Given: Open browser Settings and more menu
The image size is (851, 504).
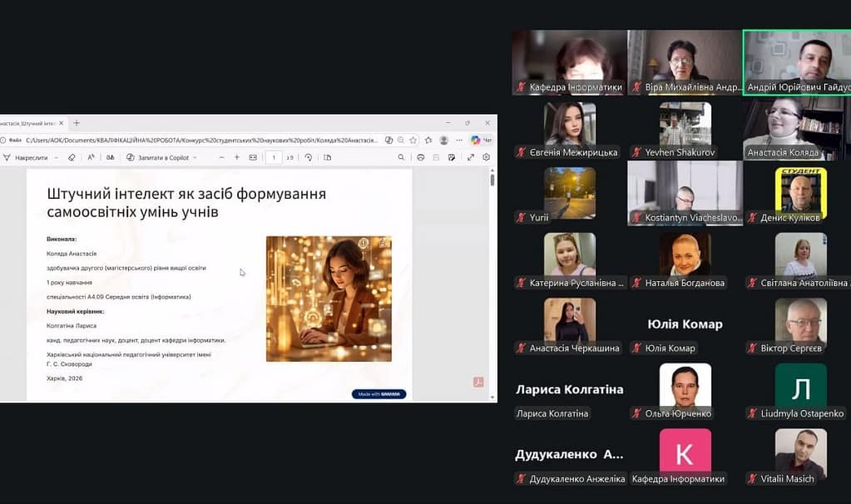Looking at the screenshot, I should tap(459, 141).
